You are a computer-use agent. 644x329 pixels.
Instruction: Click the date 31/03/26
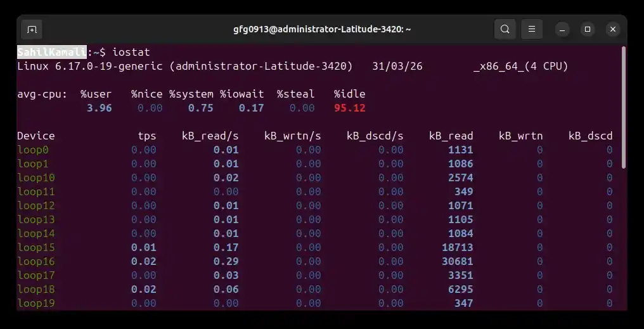(x=397, y=66)
